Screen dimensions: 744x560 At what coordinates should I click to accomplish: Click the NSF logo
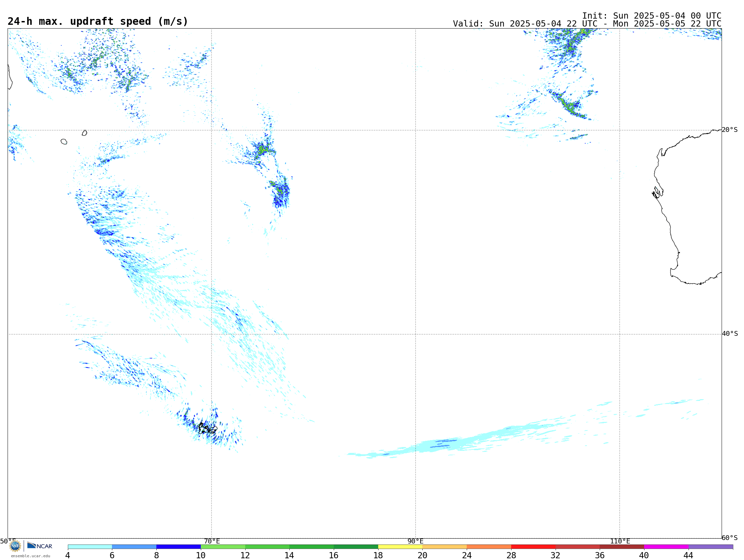(15, 546)
